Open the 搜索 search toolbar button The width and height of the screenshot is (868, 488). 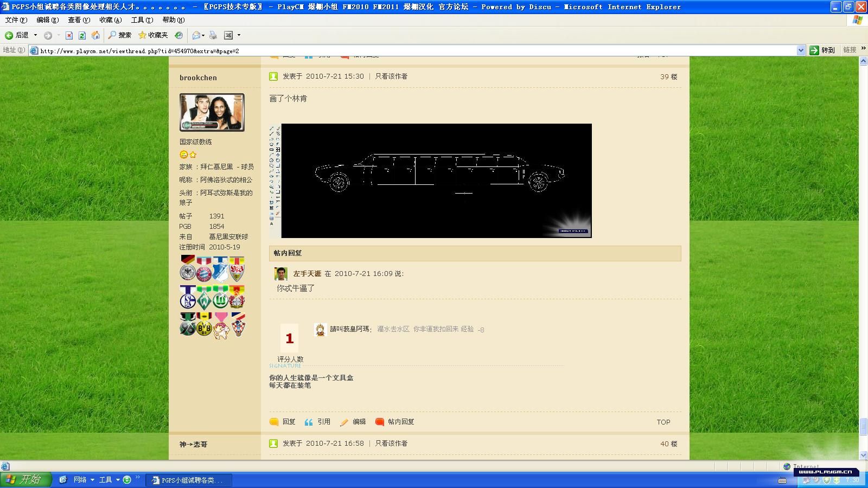click(119, 35)
